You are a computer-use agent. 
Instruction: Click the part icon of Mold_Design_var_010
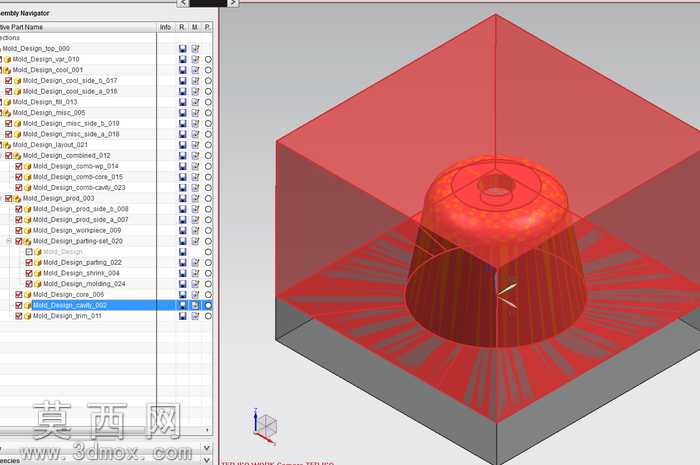8,59
